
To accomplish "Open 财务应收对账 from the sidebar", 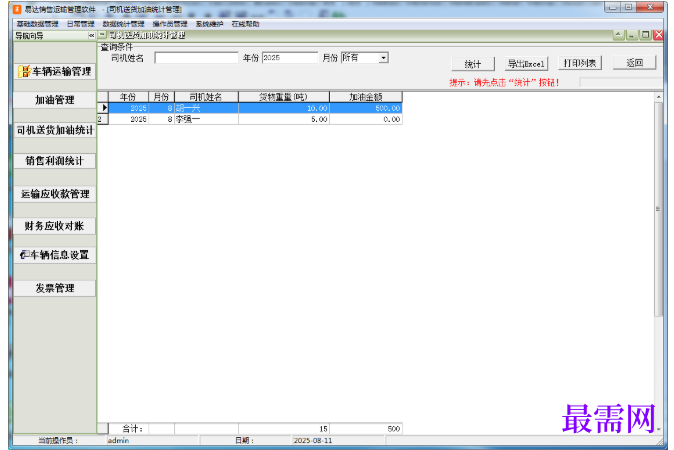I will [x=55, y=226].
